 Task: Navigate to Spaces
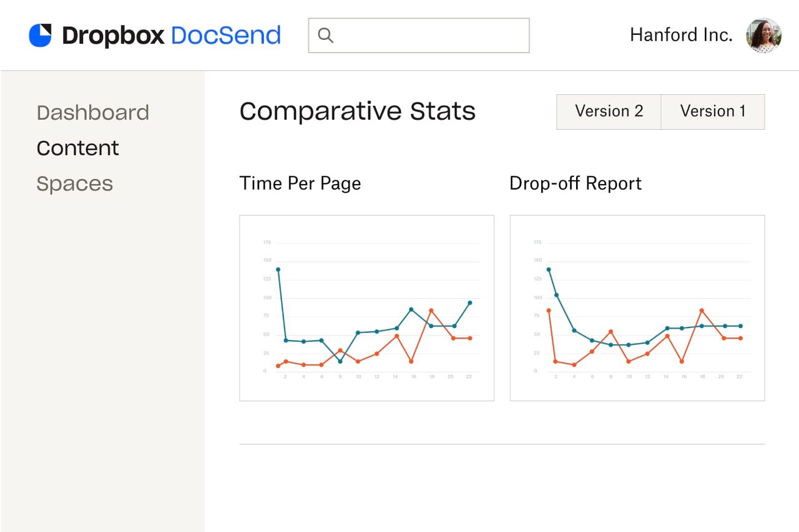(75, 183)
